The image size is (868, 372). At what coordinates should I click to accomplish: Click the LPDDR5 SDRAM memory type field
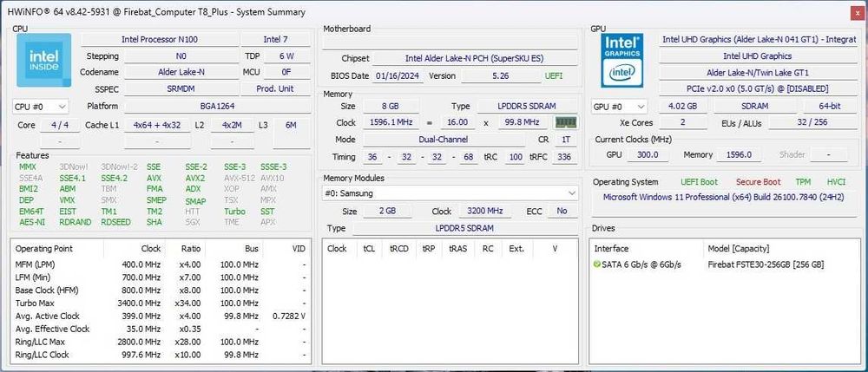pos(527,106)
